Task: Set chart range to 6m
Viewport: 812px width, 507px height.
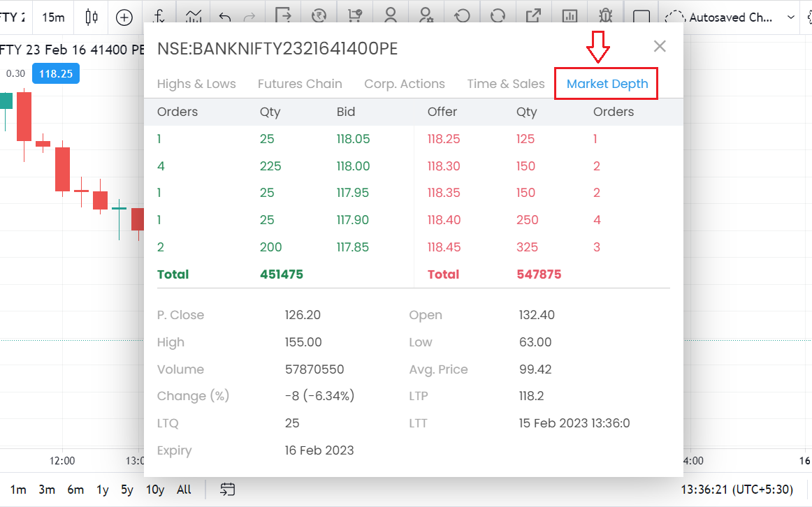Action: (x=75, y=490)
